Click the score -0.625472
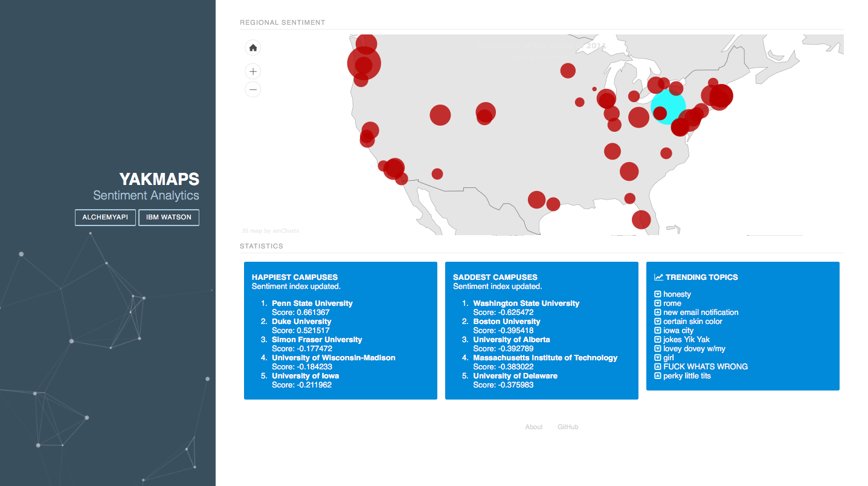The width and height of the screenshot is (868, 486). pyautogui.click(x=515, y=313)
